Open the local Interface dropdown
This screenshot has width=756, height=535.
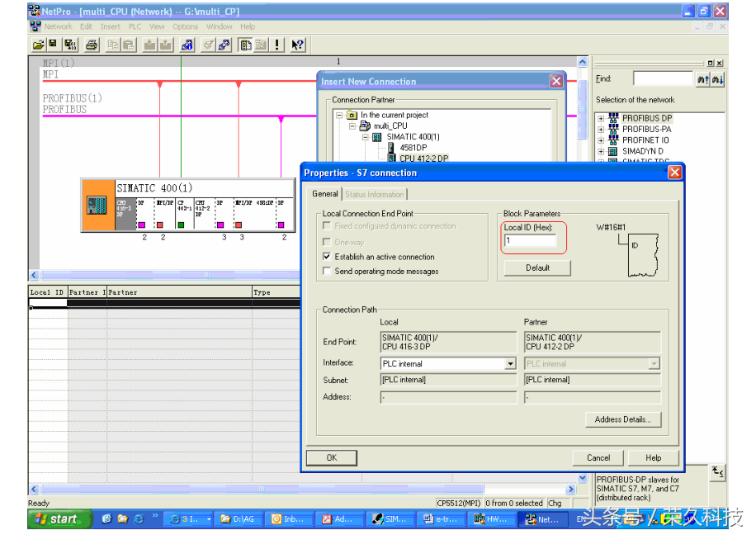pos(510,364)
